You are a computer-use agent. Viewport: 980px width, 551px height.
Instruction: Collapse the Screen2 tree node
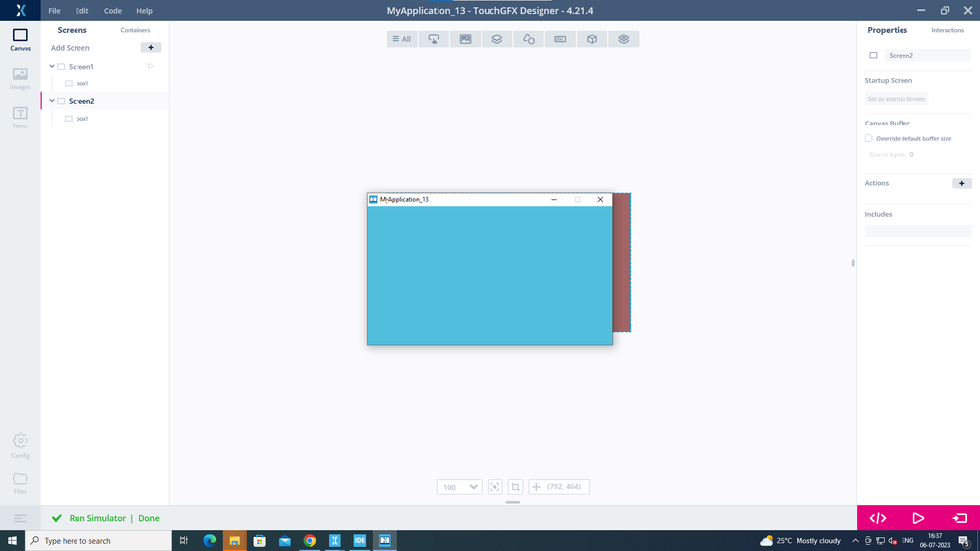(52, 101)
